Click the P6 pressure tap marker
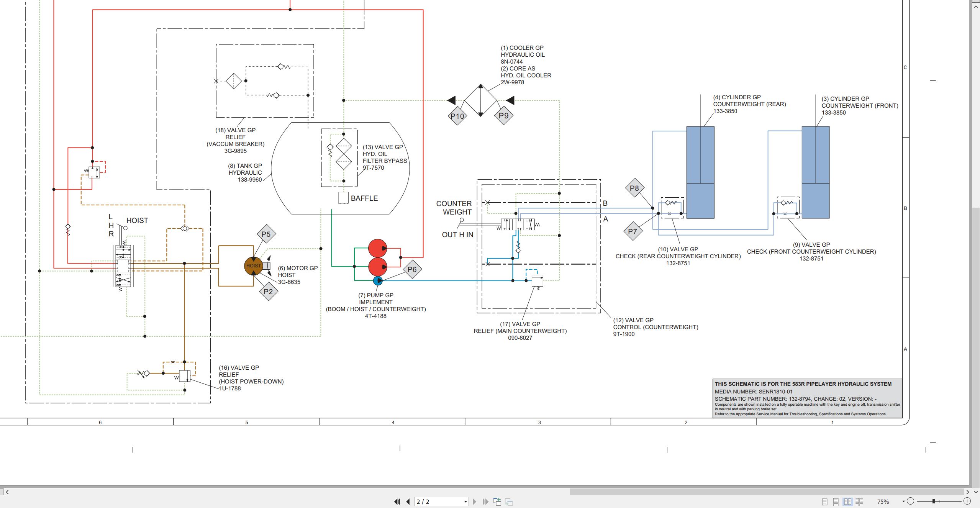 coord(412,269)
